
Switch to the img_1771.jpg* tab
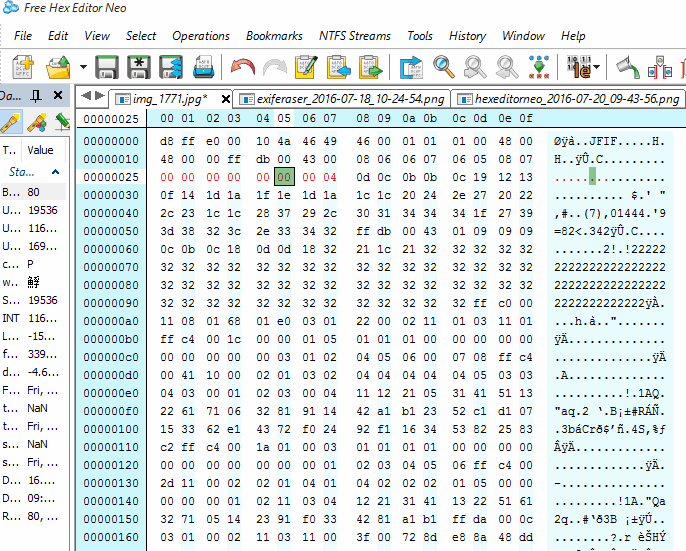[x=170, y=99]
